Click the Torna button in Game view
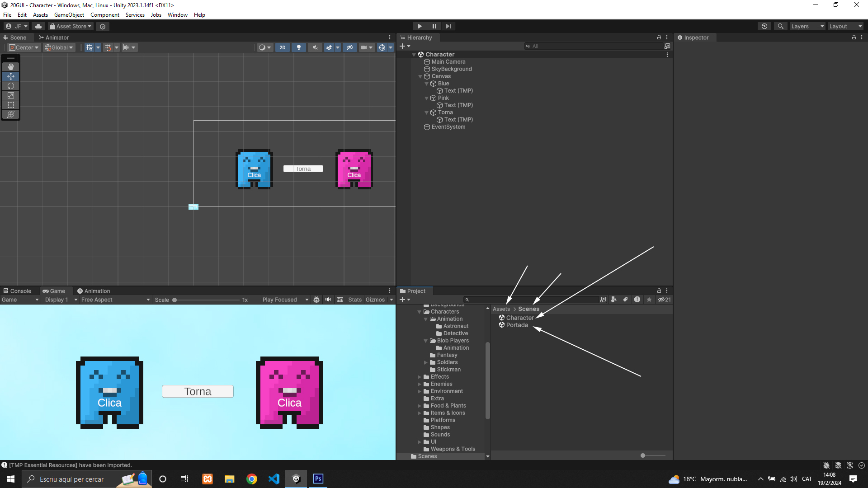The image size is (868, 488). (x=198, y=391)
